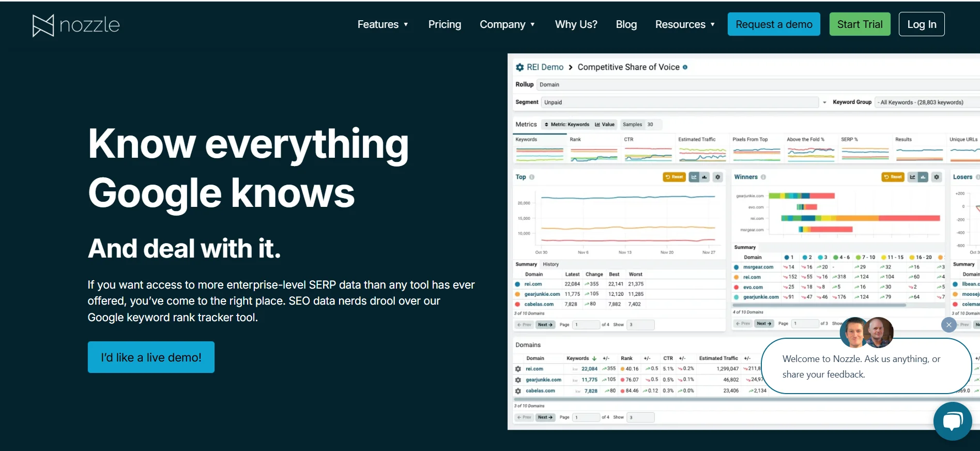
Task: Click chat agents' avatar photos
Action: pos(867,333)
